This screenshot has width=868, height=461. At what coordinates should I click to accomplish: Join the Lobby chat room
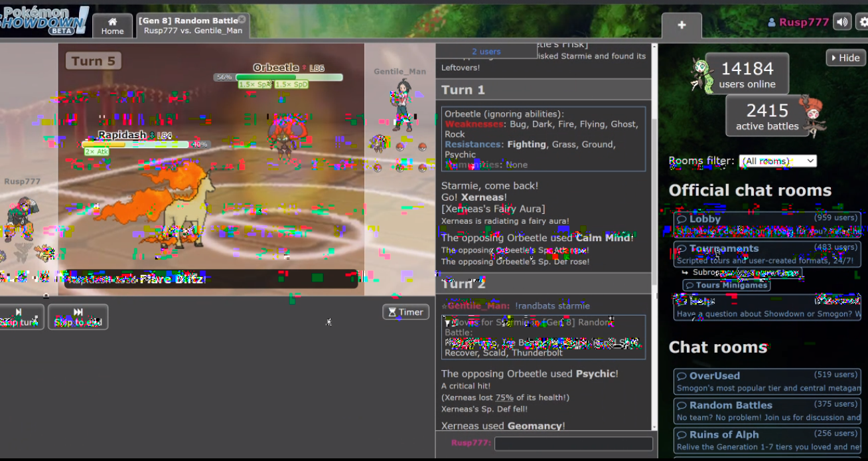(x=767, y=225)
